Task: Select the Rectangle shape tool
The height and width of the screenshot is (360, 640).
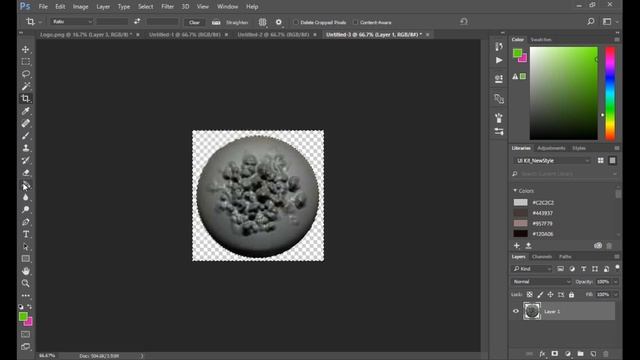Action: [x=26, y=259]
